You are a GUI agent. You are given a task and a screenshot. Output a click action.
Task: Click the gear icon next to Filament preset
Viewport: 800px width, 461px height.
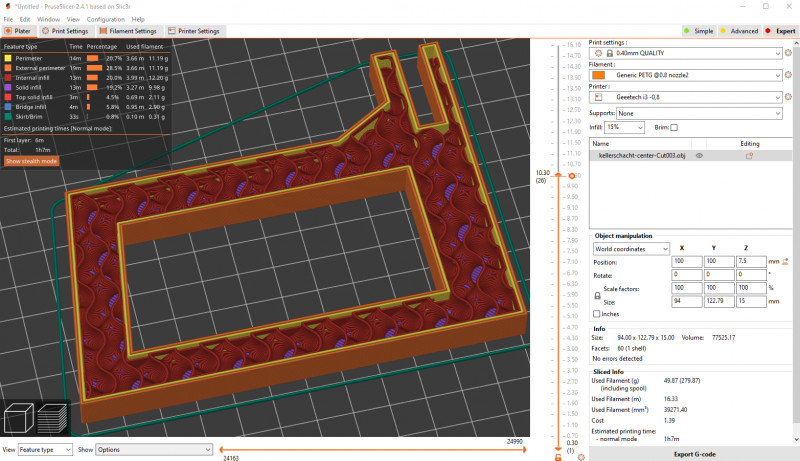(788, 75)
